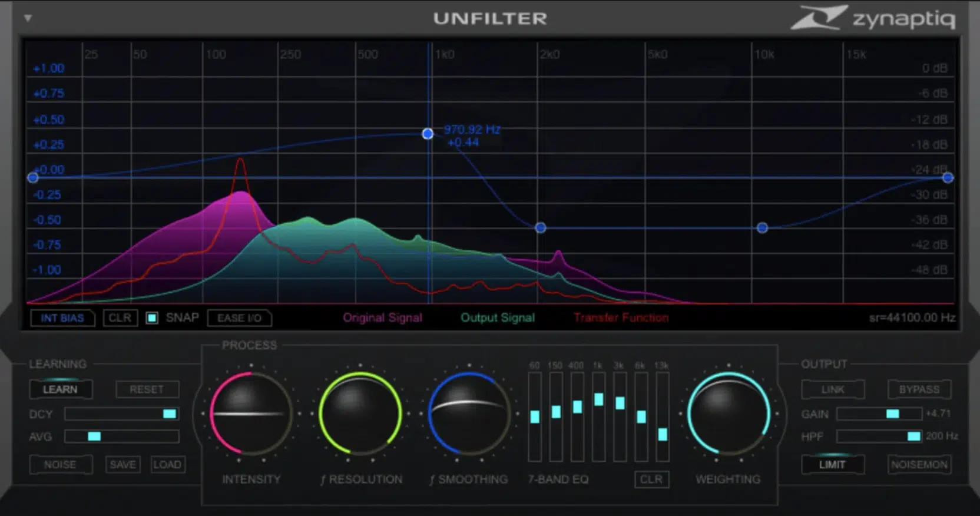The image size is (980, 516).
Task: Click the Original Signal legend label
Action: (382, 318)
